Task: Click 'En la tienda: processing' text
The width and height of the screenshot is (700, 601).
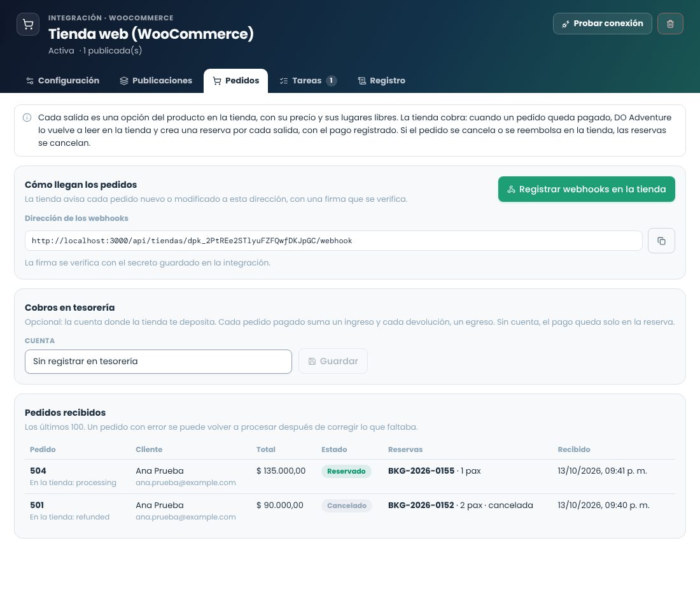Action: point(73,483)
